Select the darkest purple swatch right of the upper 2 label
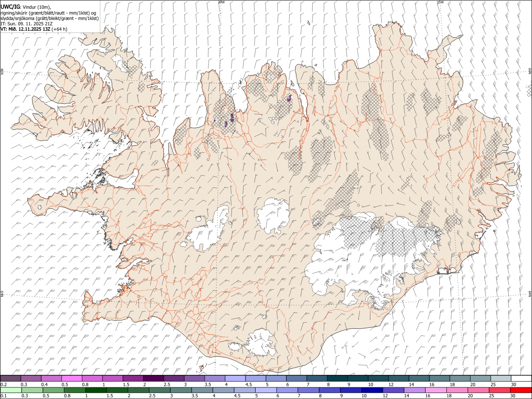 coord(153,378)
